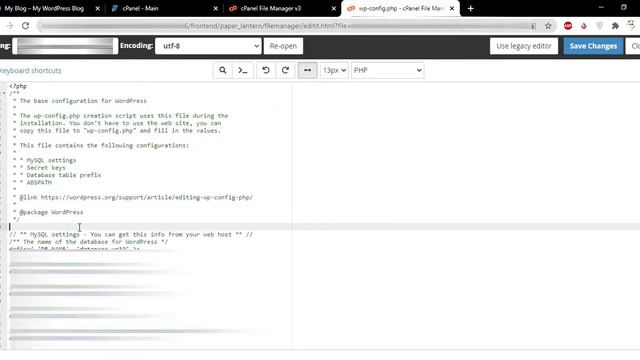Click 'The name of the database' comment

[x=89, y=242]
